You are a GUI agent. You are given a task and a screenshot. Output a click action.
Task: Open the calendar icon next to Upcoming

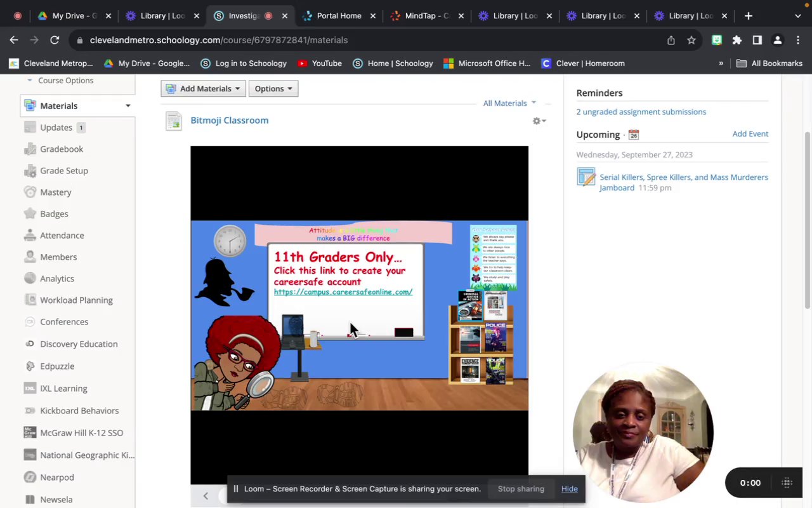click(633, 135)
